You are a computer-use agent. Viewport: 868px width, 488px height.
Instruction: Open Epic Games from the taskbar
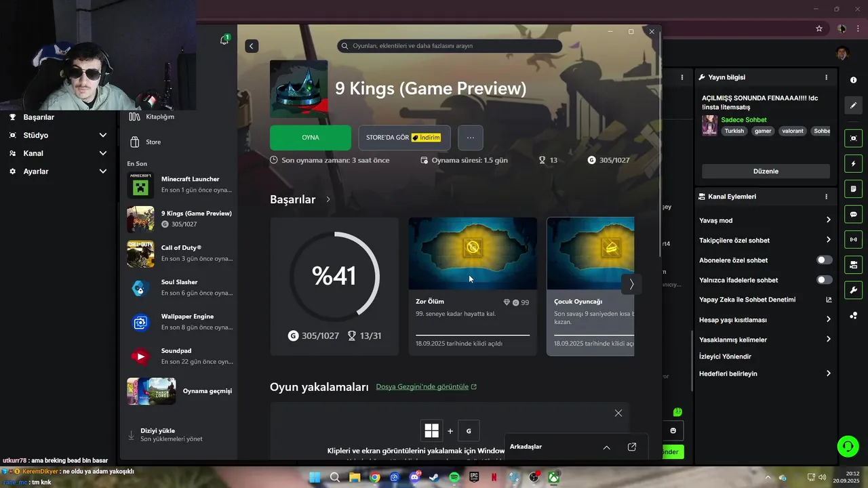pos(474,477)
